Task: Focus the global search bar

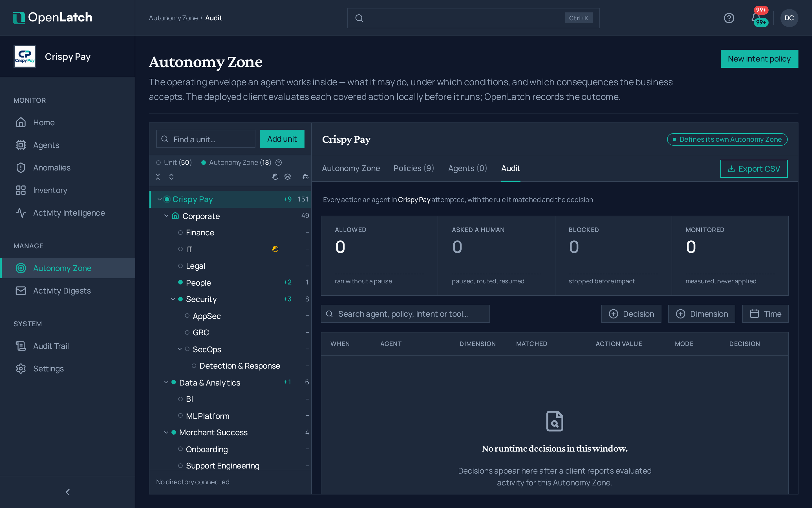Action: (473, 18)
